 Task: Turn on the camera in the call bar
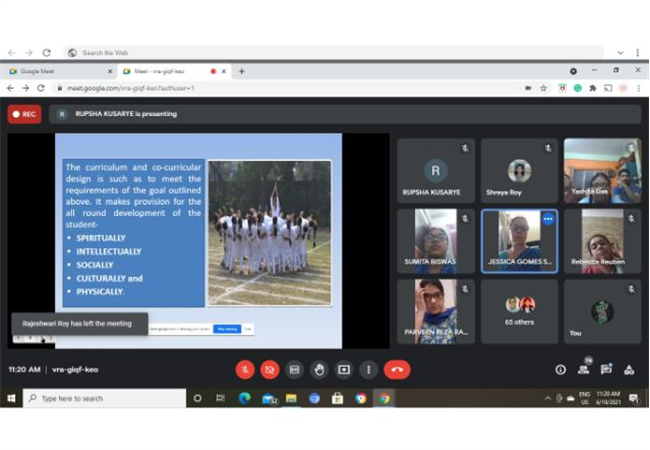(x=269, y=370)
